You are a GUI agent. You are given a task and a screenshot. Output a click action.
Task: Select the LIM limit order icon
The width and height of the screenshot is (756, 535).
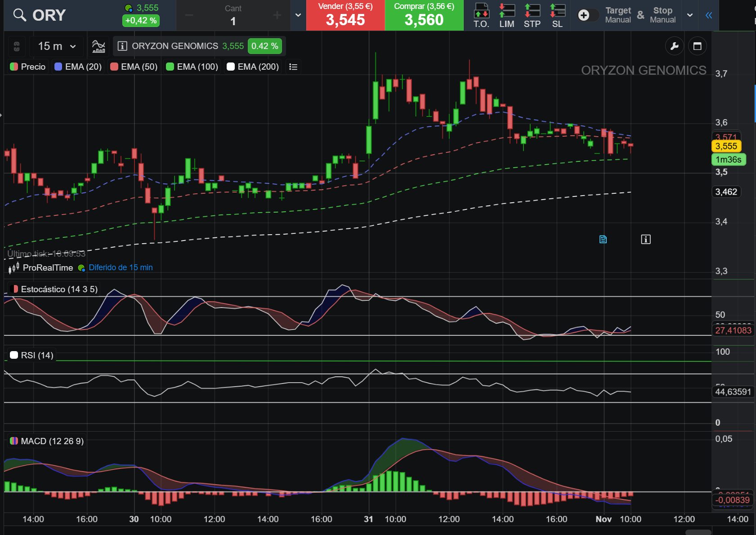pos(507,15)
